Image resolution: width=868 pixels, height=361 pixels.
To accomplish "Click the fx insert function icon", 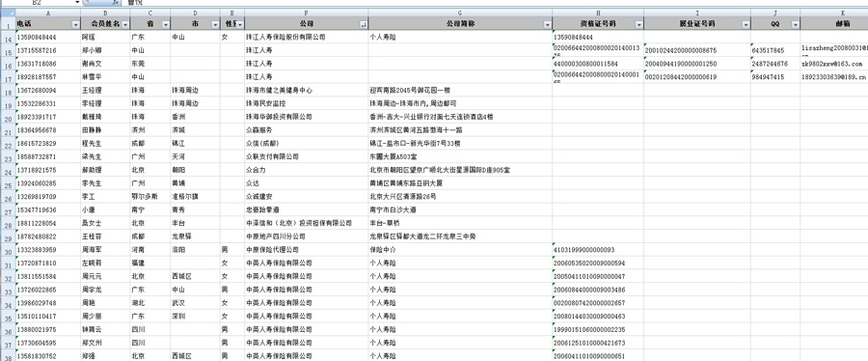I will pos(115,3).
